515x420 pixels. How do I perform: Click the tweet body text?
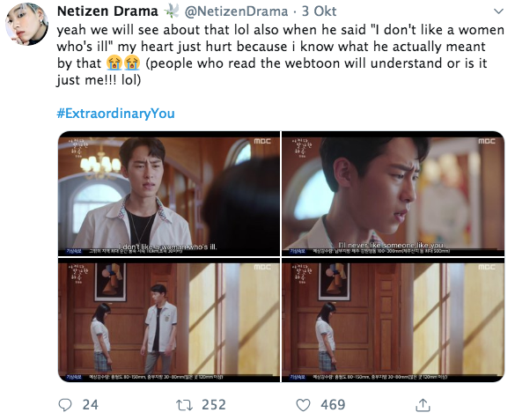point(280,55)
